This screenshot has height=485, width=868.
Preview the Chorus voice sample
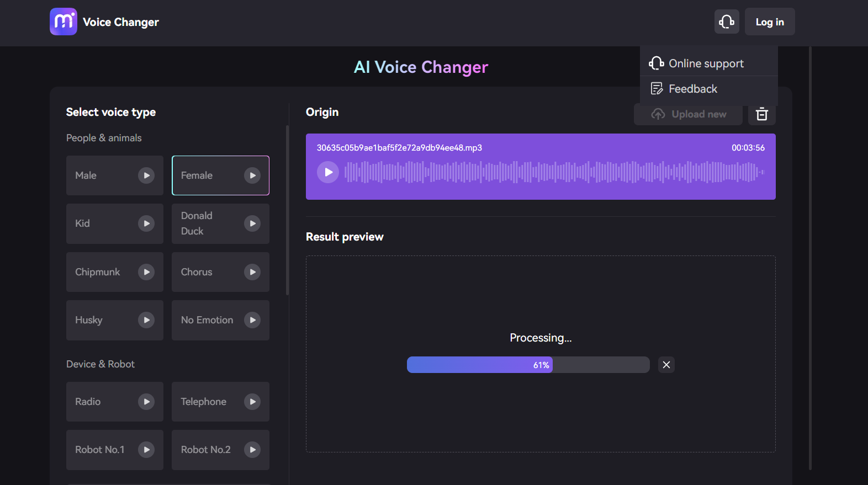[x=252, y=272]
